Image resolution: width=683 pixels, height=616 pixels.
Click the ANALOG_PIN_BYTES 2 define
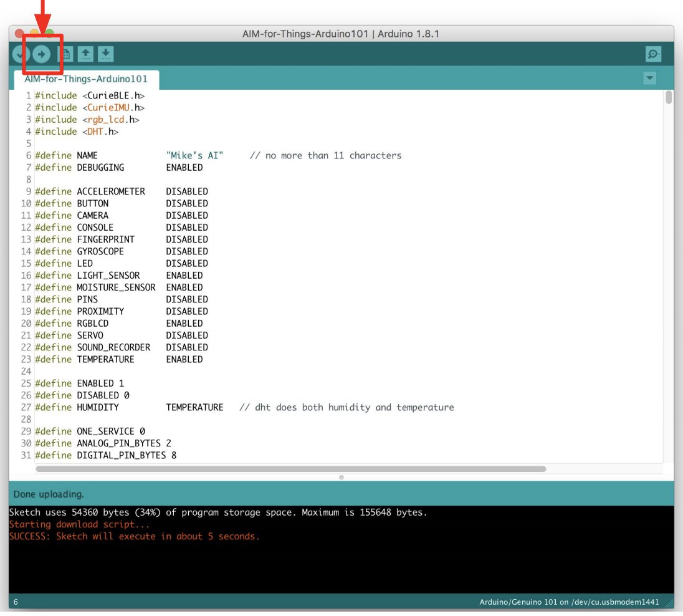[103, 443]
